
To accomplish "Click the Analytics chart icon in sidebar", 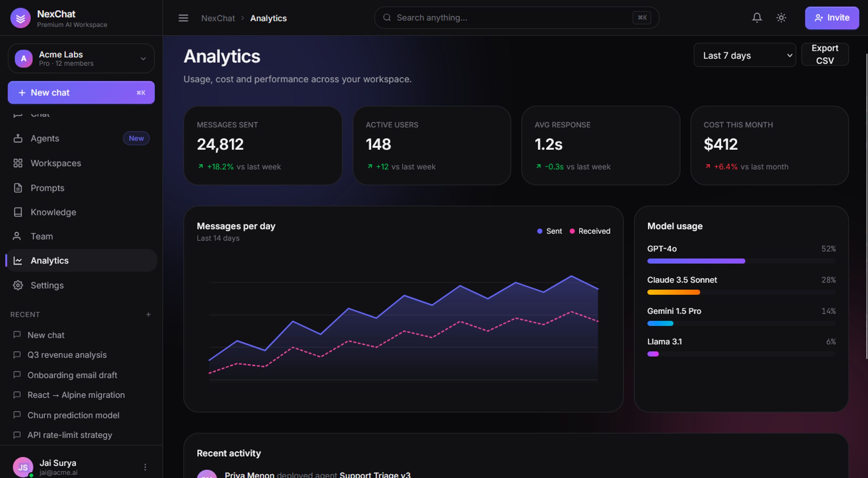I will [18, 260].
